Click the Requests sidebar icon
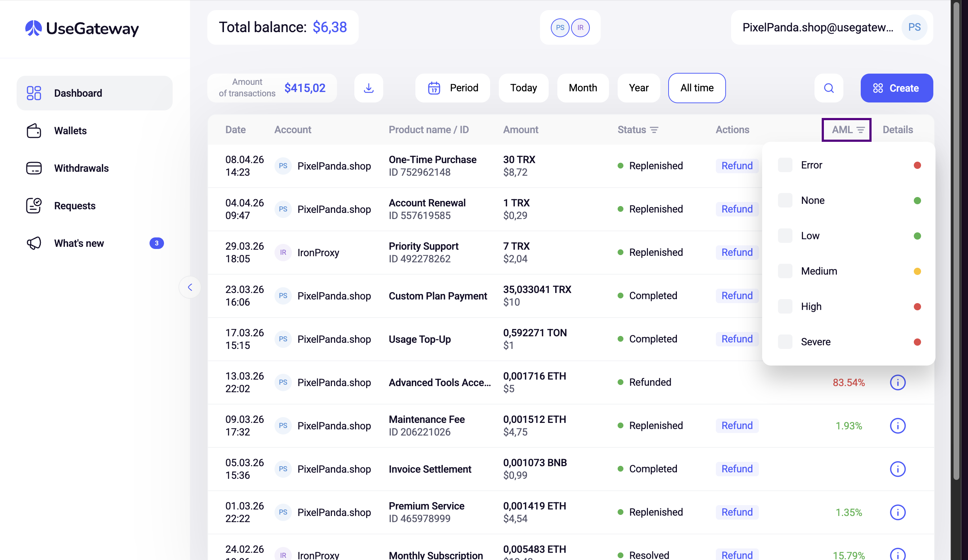Screen dimensions: 968x560 pos(34,206)
